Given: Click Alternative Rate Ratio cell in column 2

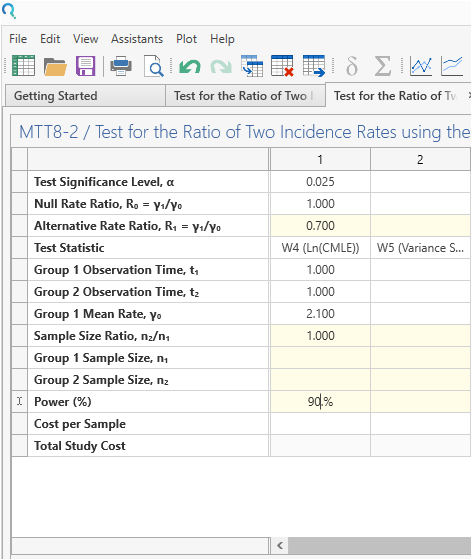Looking at the screenshot, I should 420,226.
